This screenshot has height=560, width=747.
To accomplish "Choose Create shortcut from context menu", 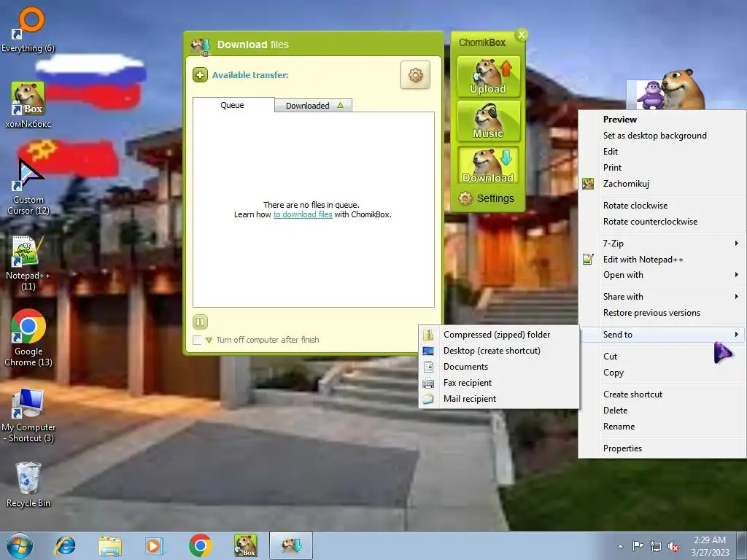I will [662, 394].
